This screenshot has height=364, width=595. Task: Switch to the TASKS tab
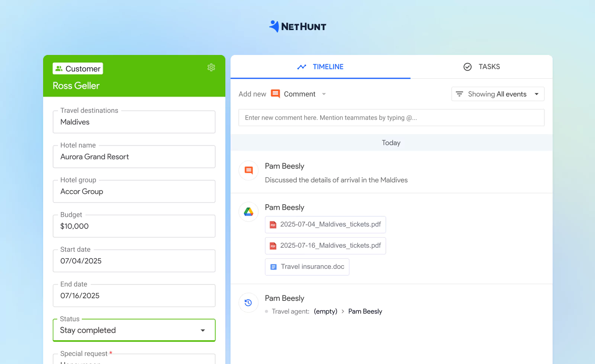pos(482,66)
